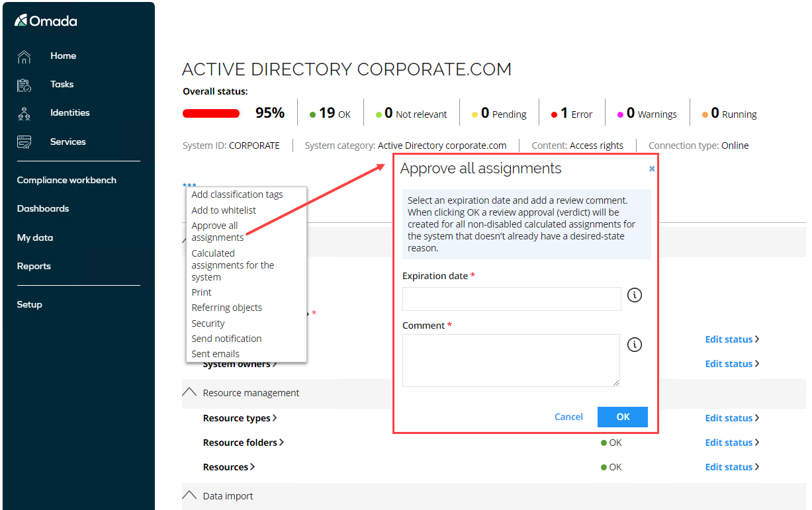Select Calculated assignments for the system
Screen dimensions: 812x510
tap(232, 265)
